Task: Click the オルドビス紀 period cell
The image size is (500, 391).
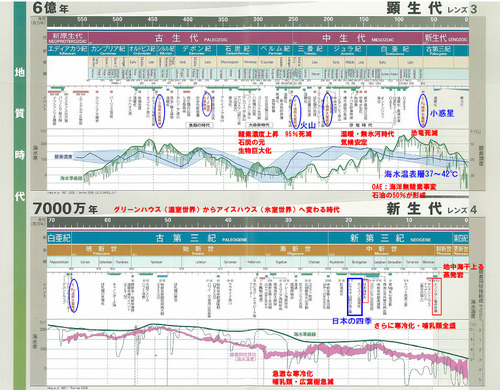Action: coord(142,50)
